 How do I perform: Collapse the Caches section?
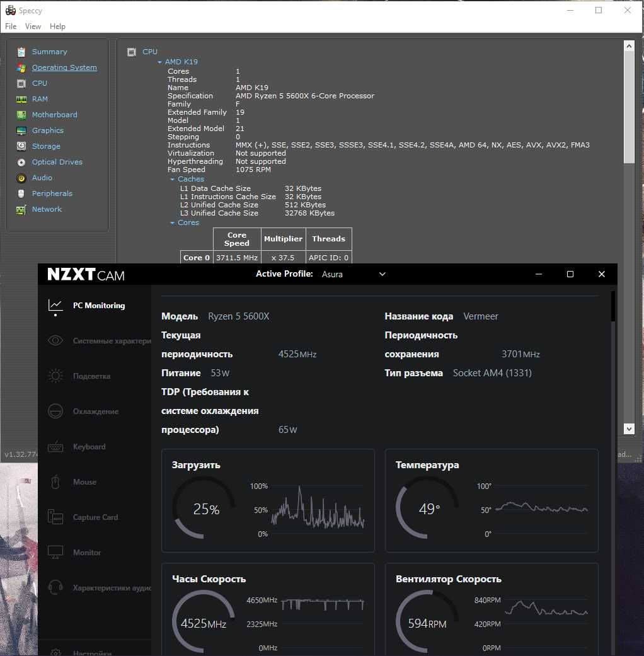click(x=173, y=179)
